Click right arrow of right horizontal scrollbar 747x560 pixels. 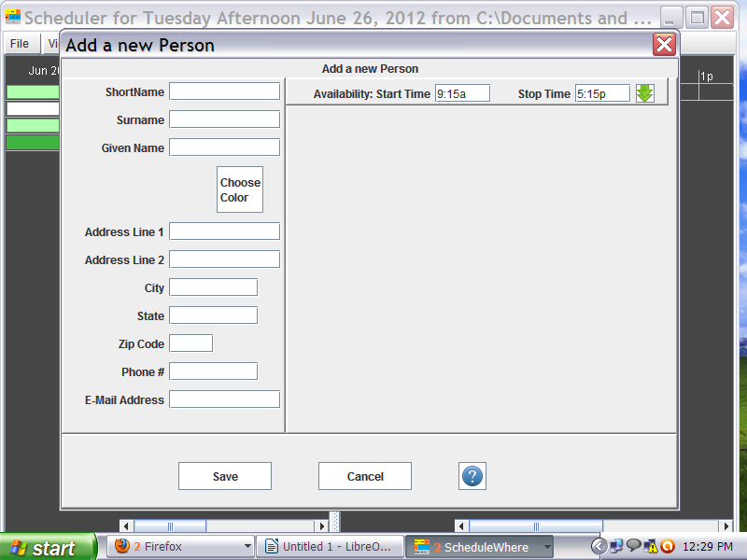(x=726, y=526)
